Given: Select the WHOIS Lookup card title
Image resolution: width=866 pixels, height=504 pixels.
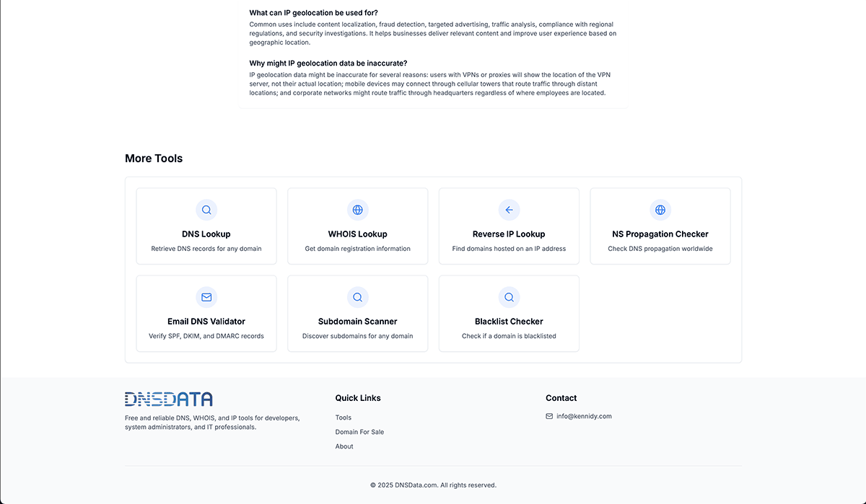Looking at the screenshot, I should coord(357,234).
